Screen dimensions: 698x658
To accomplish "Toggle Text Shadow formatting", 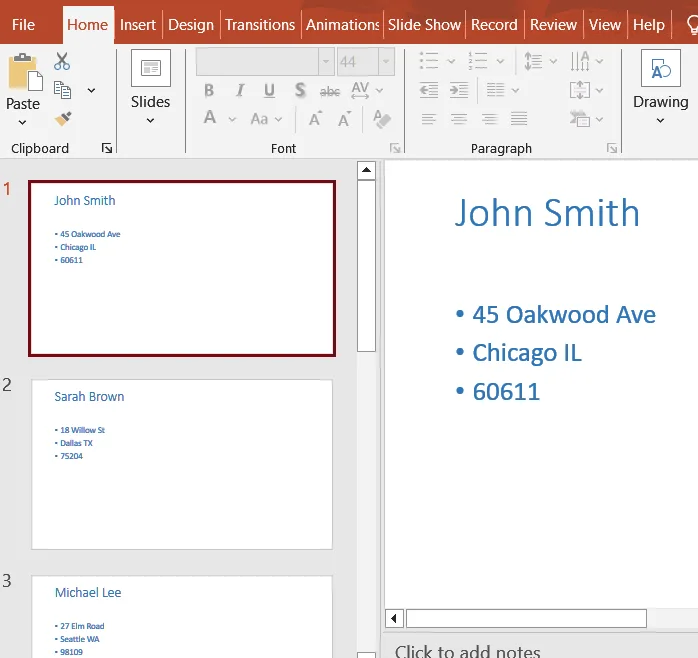I will pos(300,90).
